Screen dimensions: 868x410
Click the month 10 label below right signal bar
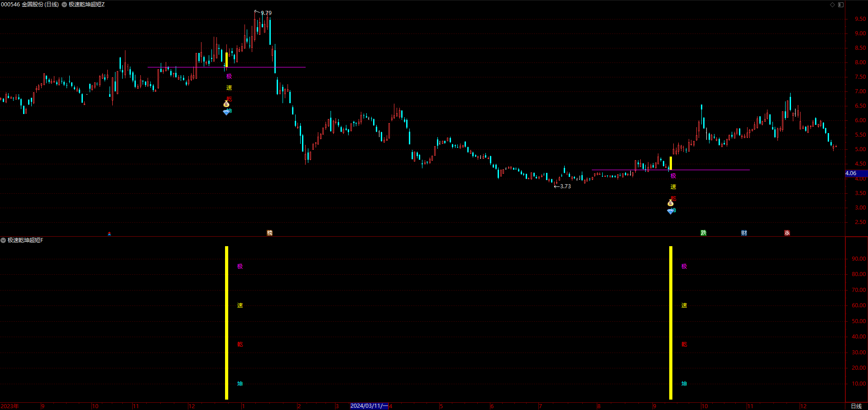click(705, 406)
